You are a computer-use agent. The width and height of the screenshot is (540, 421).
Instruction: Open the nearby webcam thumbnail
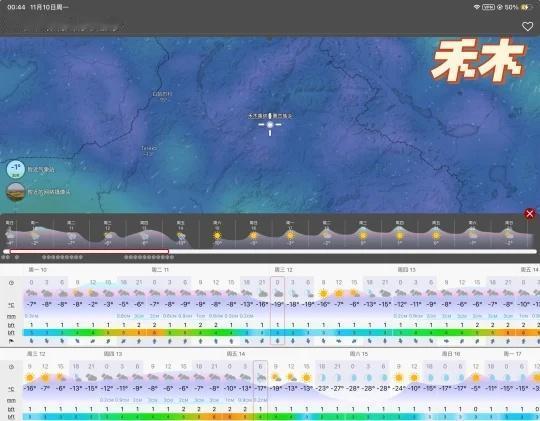[x=16, y=192]
